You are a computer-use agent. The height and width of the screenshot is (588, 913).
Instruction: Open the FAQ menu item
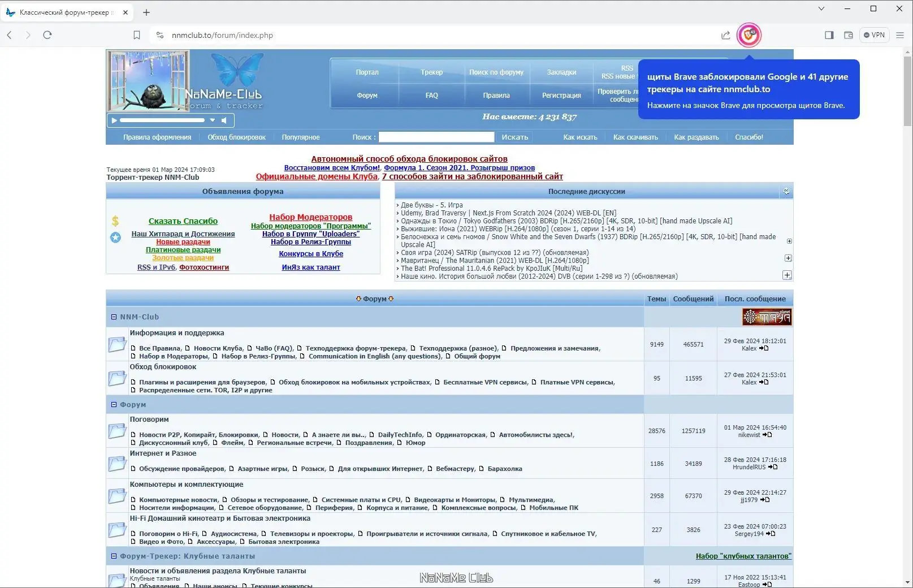coord(431,96)
